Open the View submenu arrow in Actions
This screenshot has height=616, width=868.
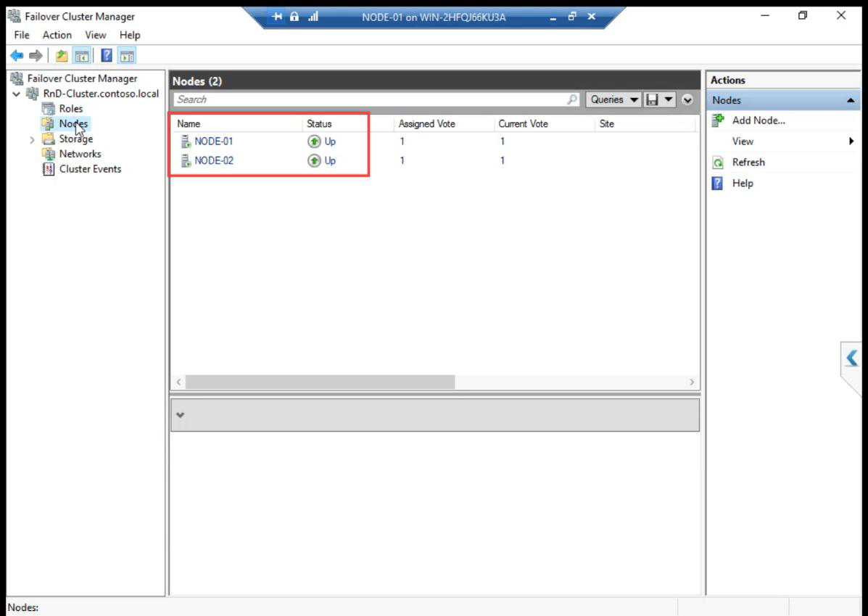click(851, 141)
